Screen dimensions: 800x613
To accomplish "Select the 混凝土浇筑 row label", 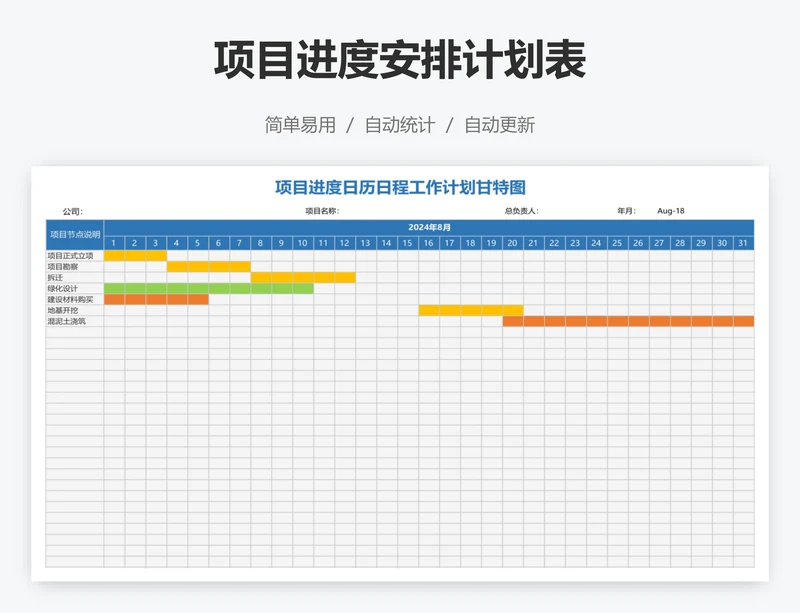I will 66,322.
